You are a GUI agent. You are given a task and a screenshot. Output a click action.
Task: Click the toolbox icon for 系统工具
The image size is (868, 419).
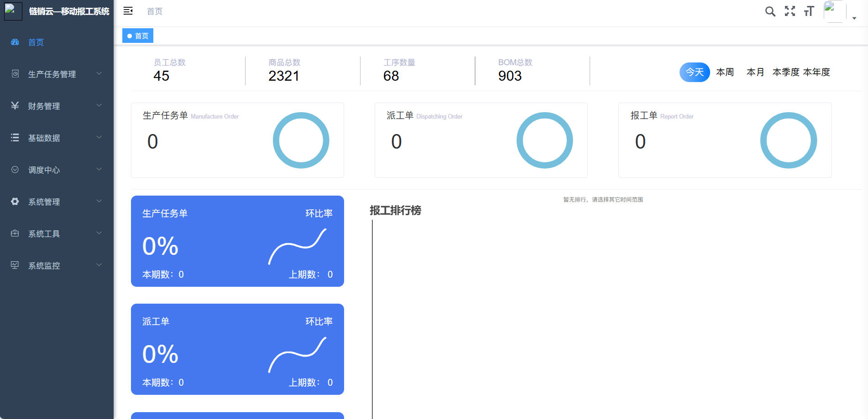[15, 233]
